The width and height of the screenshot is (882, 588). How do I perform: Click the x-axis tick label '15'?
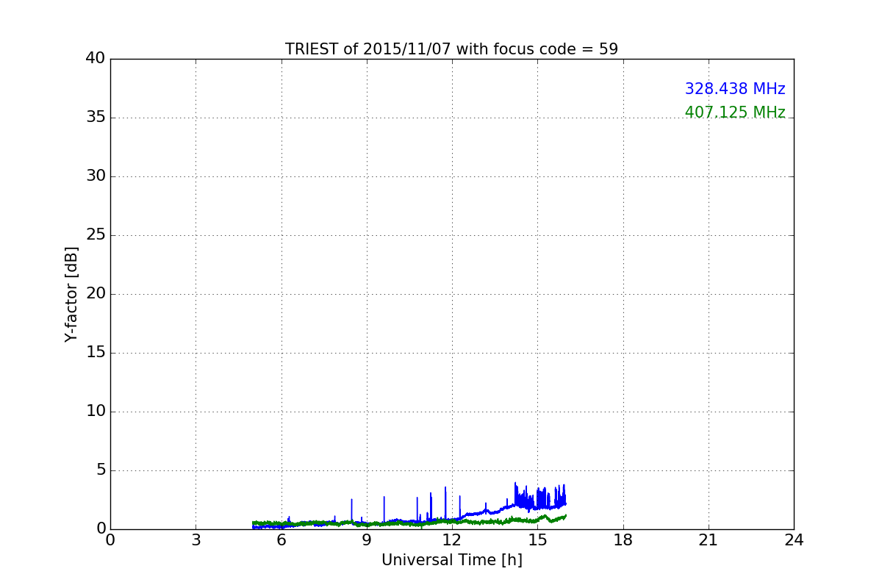pos(537,540)
